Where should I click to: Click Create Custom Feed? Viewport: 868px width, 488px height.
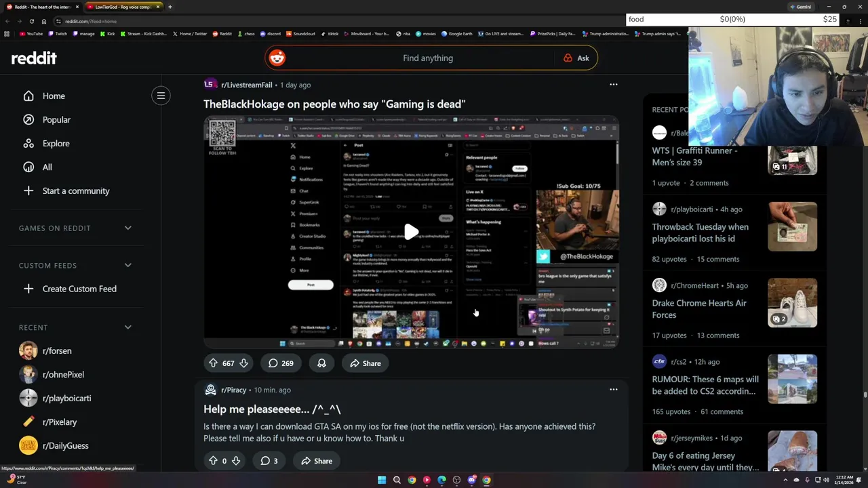pos(79,289)
